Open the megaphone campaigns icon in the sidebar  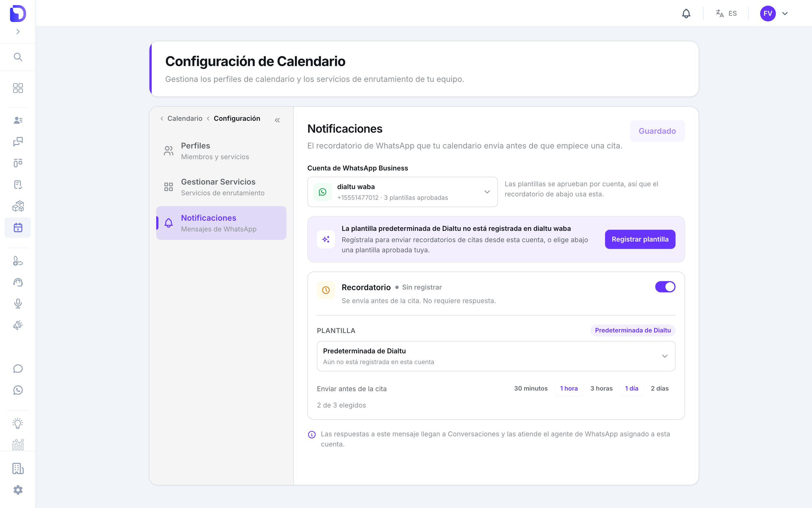pyautogui.click(x=18, y=325)
